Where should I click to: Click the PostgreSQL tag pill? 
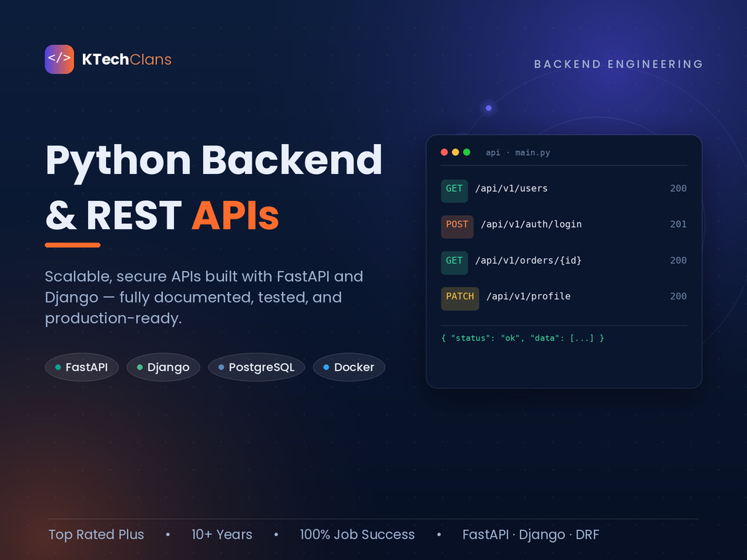(x=256, y=367)
